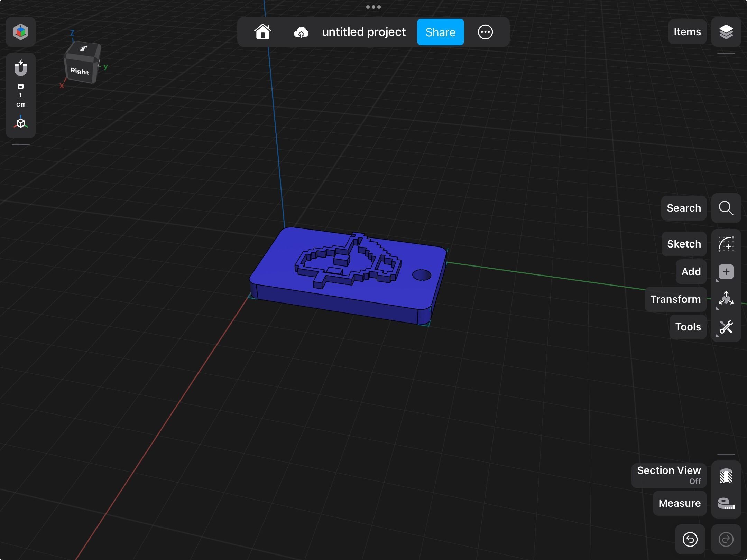
Task: Open the Add menu label
Action: point(691,272)
